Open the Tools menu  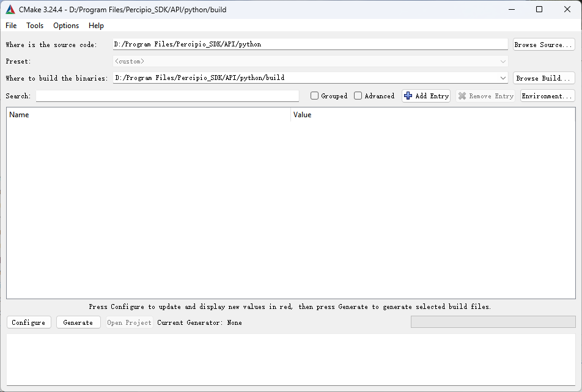click(35, 26)
